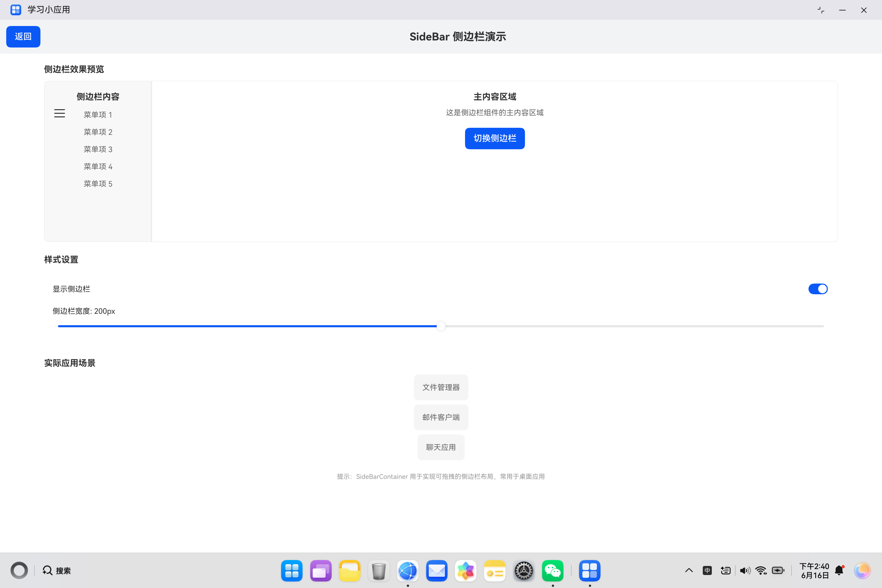The height and width of the screenshot is (588, 882).
Task: Open the colorful Gallery flower dock icon
Action: tap(466, 571)
